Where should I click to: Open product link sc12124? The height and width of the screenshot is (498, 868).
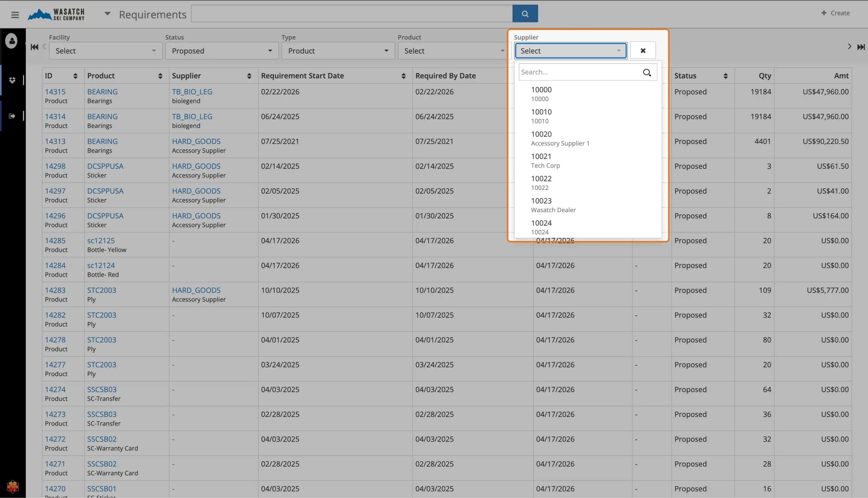101,265
